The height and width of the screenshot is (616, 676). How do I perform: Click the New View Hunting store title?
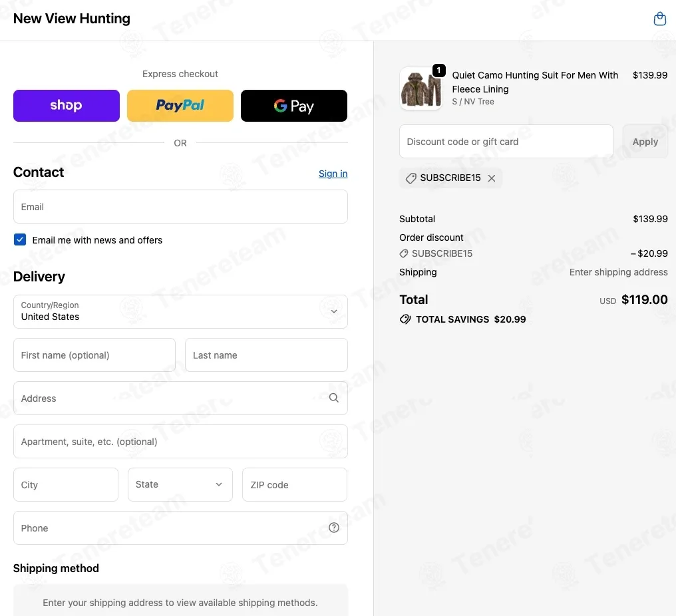click(72, 19)
